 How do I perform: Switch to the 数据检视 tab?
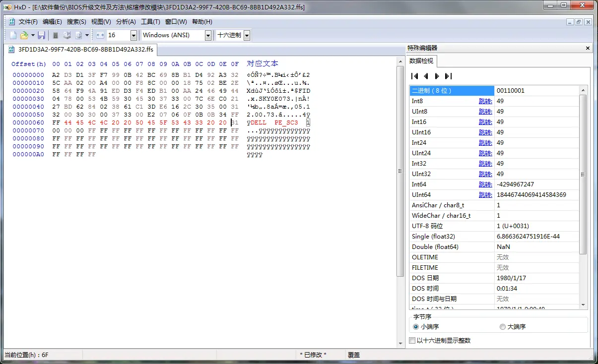point(421,61)
